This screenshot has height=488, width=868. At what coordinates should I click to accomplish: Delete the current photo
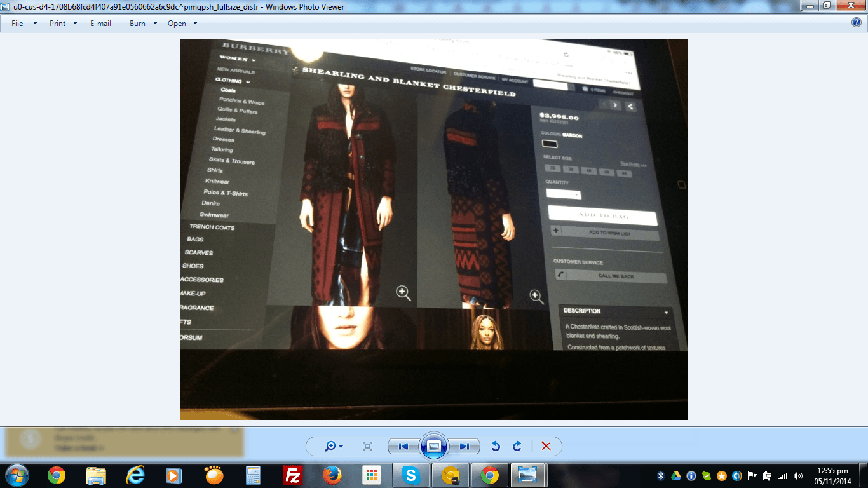[546, 447]
